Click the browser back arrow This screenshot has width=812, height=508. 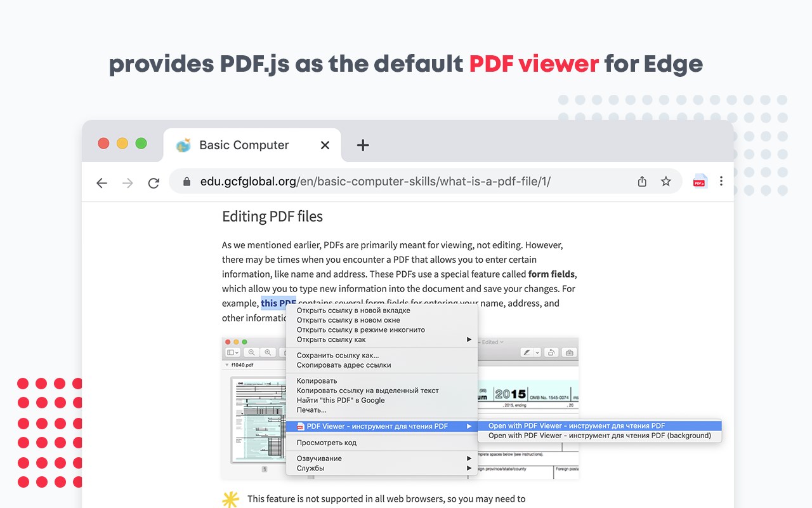[101, 183]
